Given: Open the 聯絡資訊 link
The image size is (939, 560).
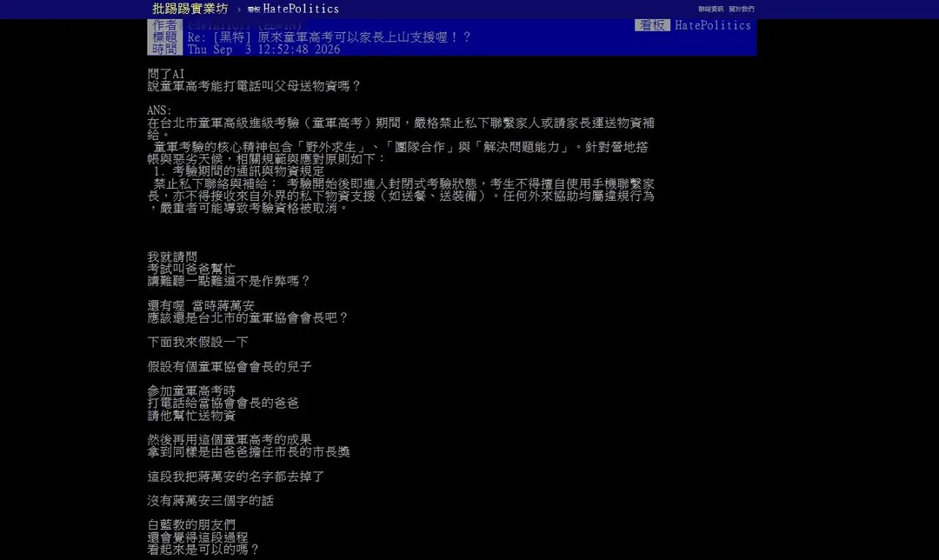Looking at the screenshot, I should point(711,9).
